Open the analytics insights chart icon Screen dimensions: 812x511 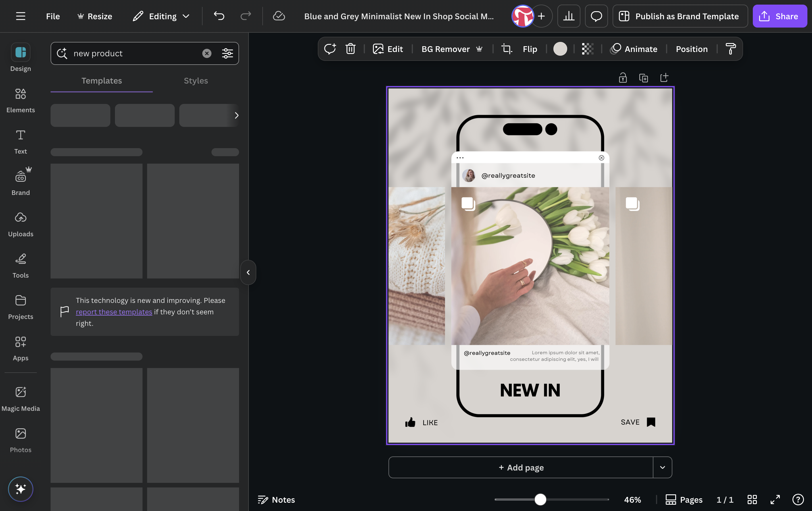pos(569,16)
